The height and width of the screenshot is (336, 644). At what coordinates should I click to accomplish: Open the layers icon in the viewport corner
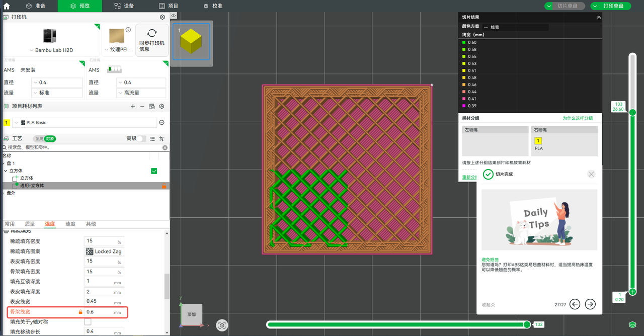(632, 325)
